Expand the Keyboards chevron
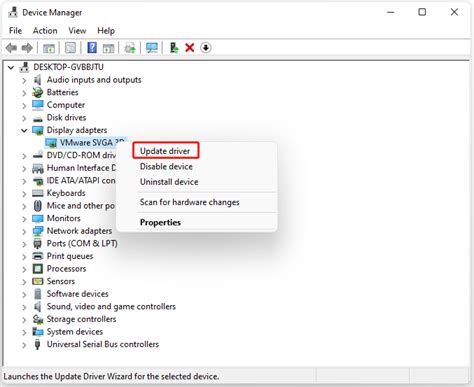This screenshot has height=387, width=474. pos(24,194)
